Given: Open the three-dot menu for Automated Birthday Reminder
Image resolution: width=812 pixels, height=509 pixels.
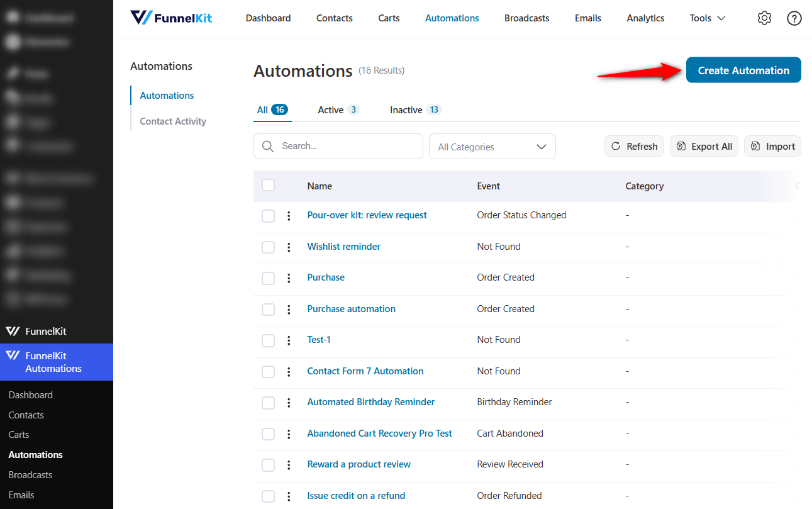Looking at the screenshot, I should (289, 403).
